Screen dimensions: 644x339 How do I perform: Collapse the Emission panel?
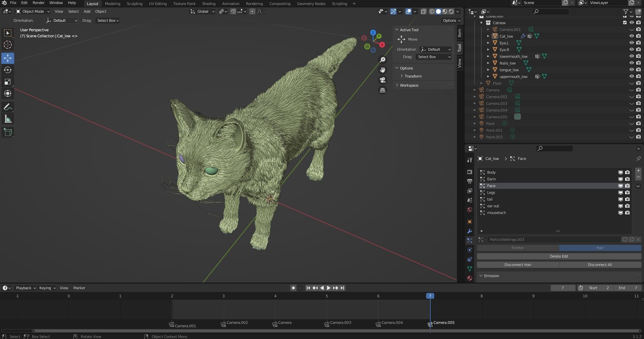pos(491,276)
